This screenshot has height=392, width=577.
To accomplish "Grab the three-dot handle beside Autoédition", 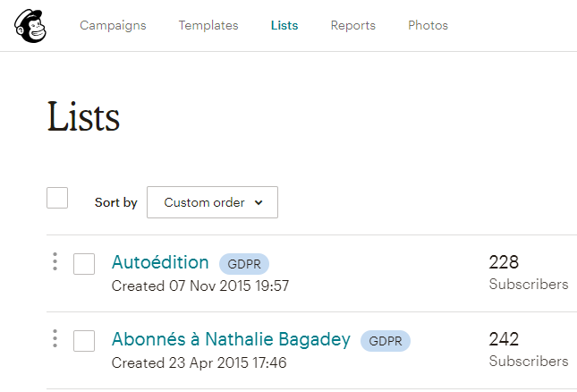I will (x=55, y=261).
